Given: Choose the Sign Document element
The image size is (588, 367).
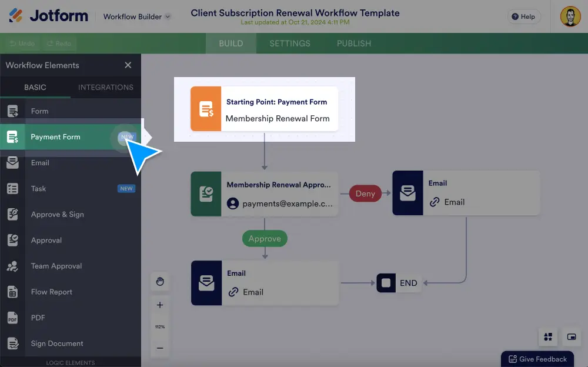Looking at the screenshot, I should pyautogui.click(x=58, y=343).
